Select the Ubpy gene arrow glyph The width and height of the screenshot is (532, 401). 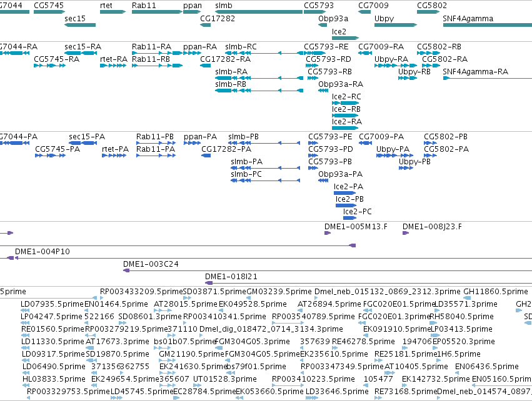396,25
